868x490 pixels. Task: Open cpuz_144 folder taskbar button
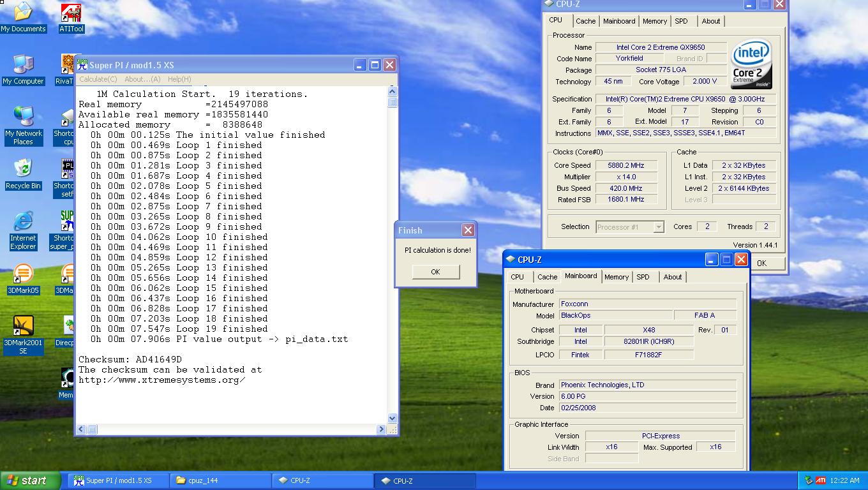[x=220, y=480]
